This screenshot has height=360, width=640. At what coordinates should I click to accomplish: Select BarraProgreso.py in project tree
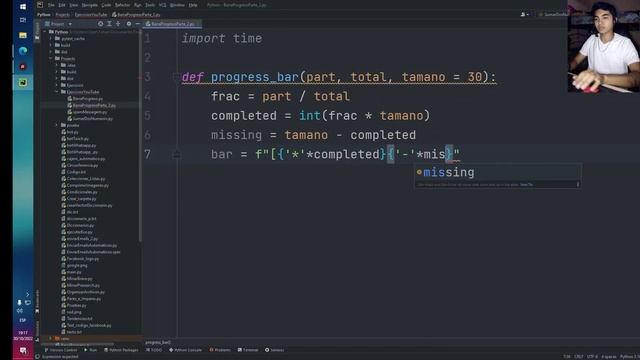coord(85,99)
